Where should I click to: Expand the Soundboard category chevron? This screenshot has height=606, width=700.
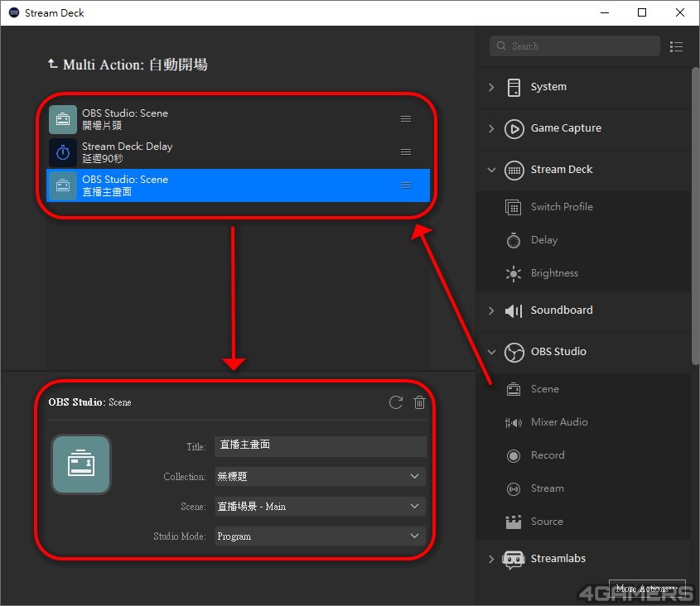(491, 310)
